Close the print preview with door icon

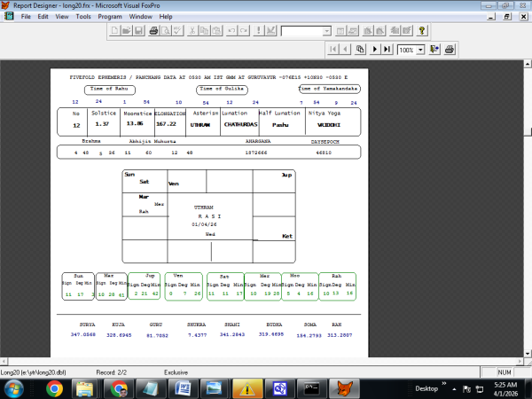click(435, 50)
